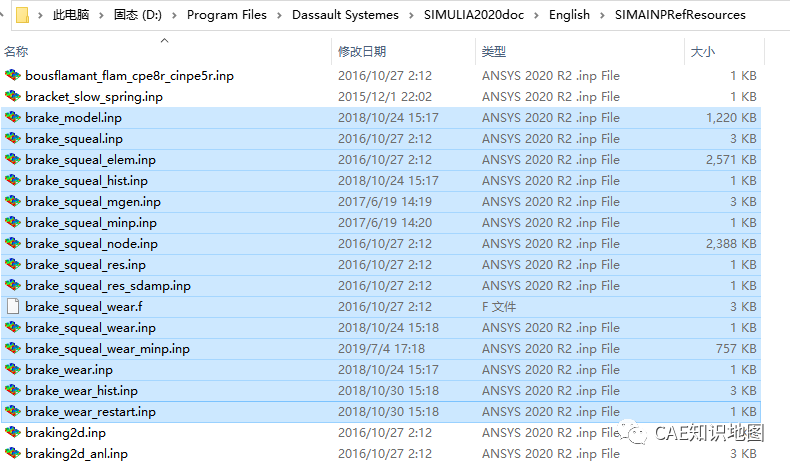Select file name brake_squeal_wear.f

click(x=84, y=306)
